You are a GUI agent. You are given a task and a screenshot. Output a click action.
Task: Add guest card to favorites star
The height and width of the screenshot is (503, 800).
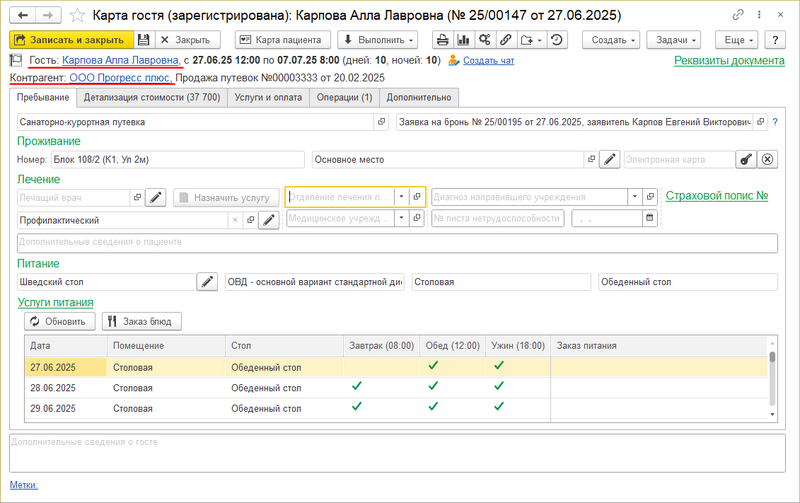point(77,15)
